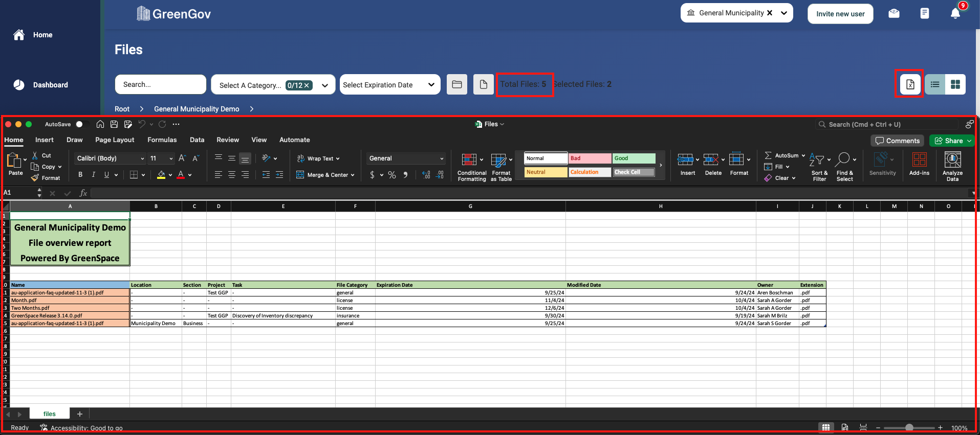Toggle Italic formatting
The image size is (980, 435).
[x=93, y=175]
